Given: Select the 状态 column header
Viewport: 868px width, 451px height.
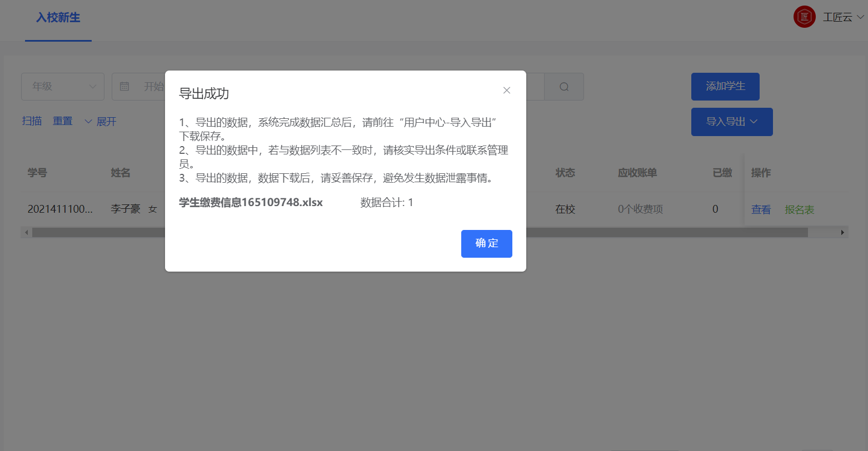Looking at the screenshot, I should pos(565,173).
